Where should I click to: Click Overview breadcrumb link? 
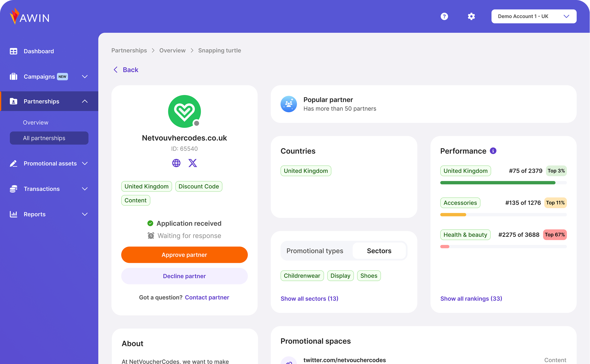[172, 50]
